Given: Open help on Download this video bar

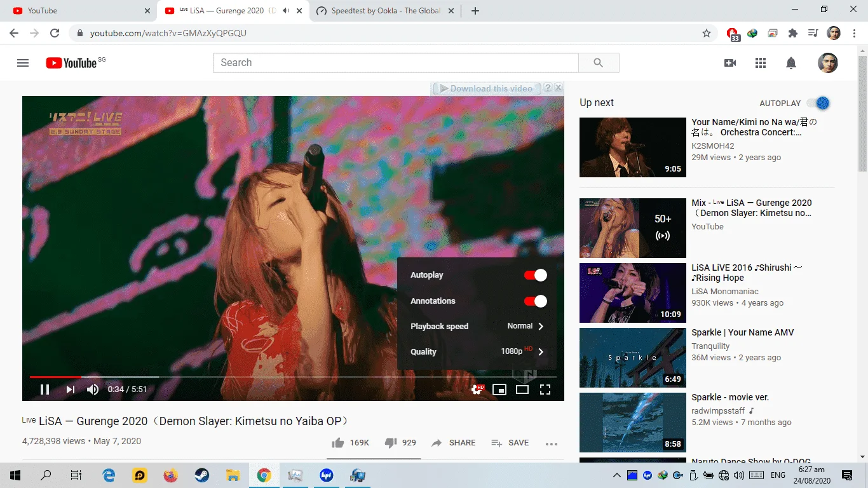Looking at the screenshot, I should click(547, 88).
